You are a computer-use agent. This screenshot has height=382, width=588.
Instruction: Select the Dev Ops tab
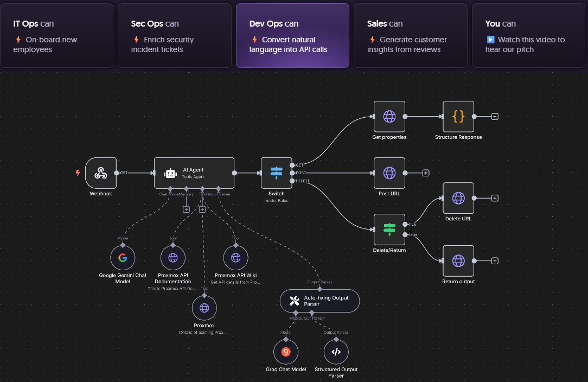coord(292,36)
